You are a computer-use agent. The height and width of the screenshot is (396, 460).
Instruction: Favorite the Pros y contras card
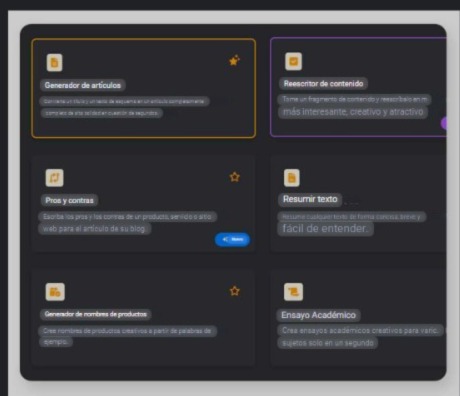[x=235, y=177]
